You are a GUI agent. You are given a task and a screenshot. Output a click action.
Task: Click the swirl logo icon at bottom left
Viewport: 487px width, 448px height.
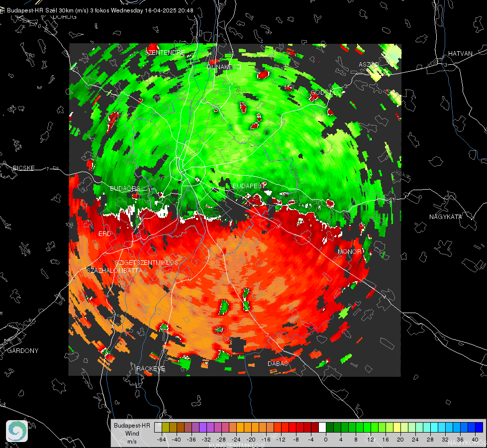point(17,431)
